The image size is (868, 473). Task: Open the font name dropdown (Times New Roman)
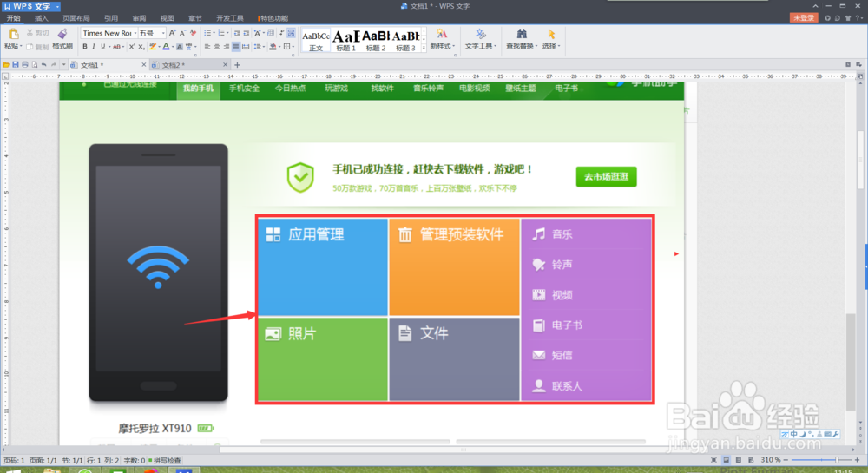coord(135,33)
